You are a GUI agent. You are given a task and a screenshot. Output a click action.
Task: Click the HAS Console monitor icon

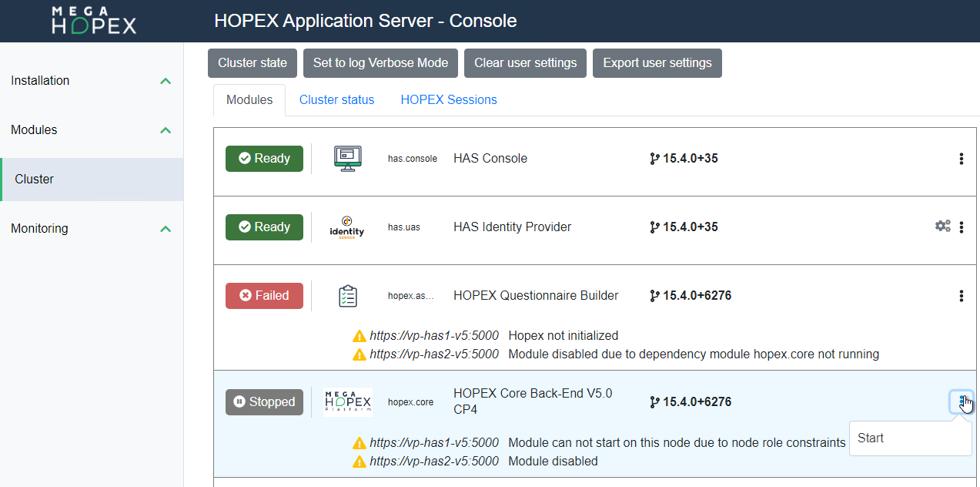click(x=348, y=159)
